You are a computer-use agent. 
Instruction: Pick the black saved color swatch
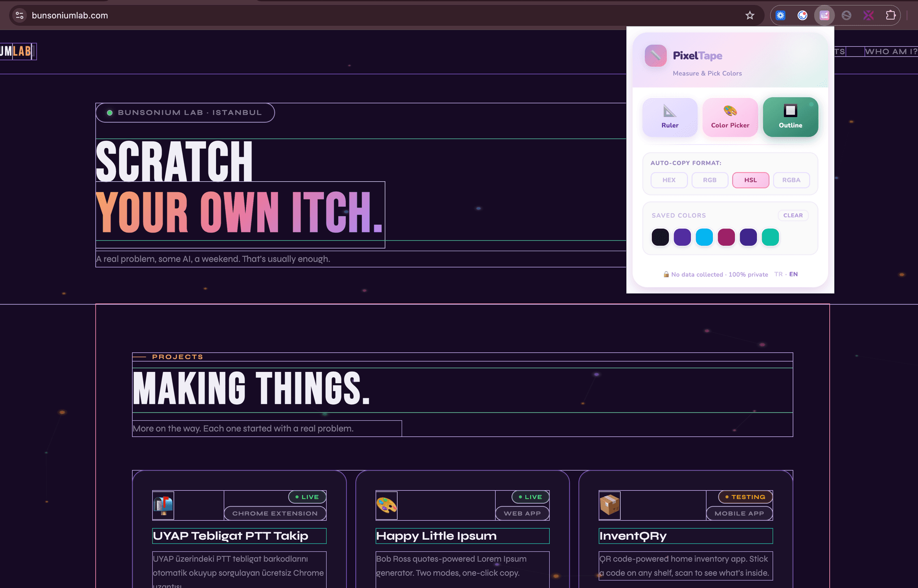coord(660,237)
